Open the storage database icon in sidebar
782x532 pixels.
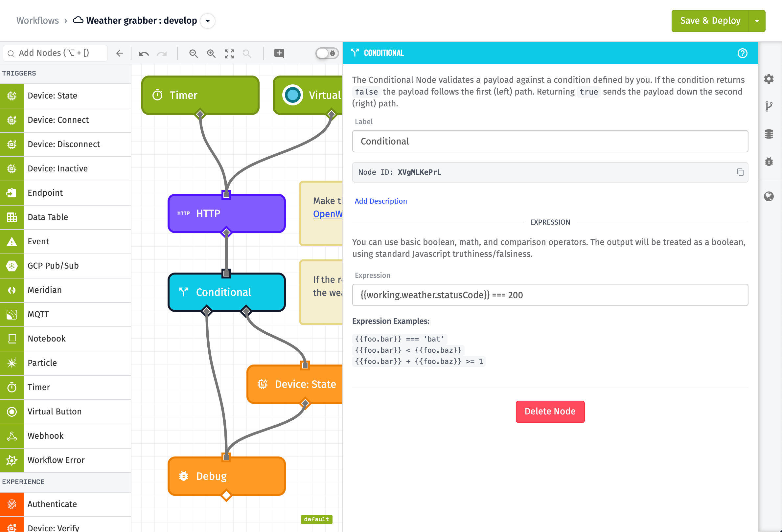(x=769, y=134)
